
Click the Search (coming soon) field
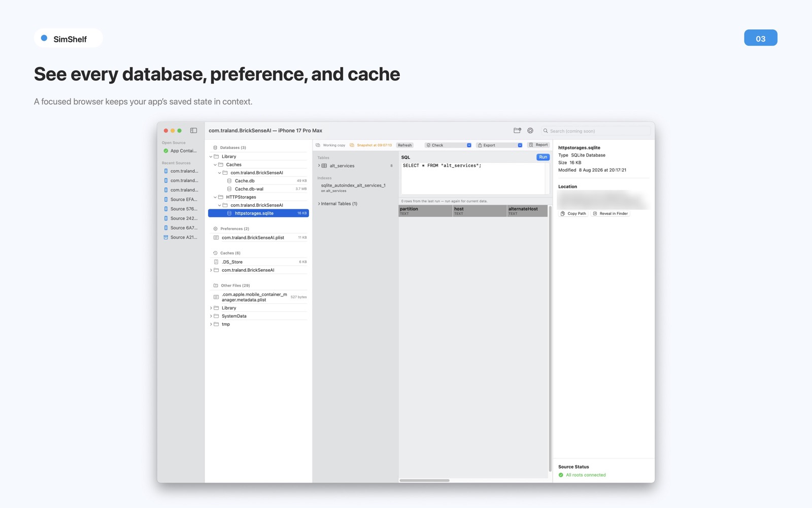point(596,131)
